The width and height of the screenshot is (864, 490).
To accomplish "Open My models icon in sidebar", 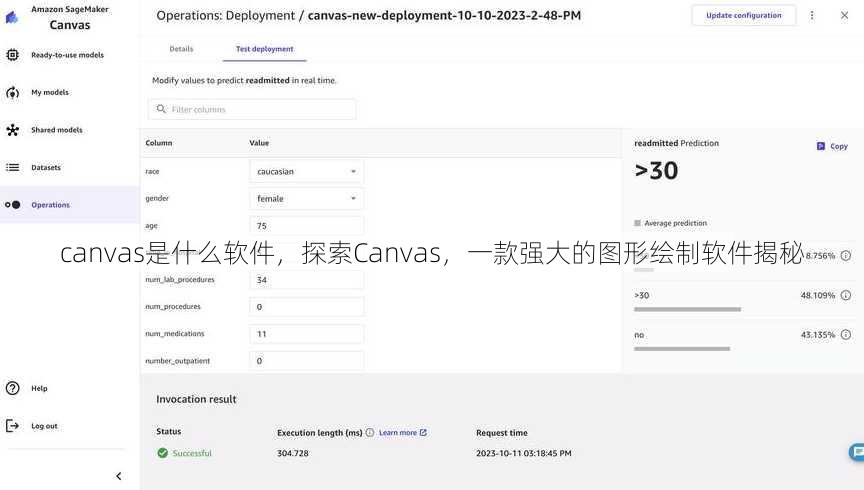I will click(12, 93).
